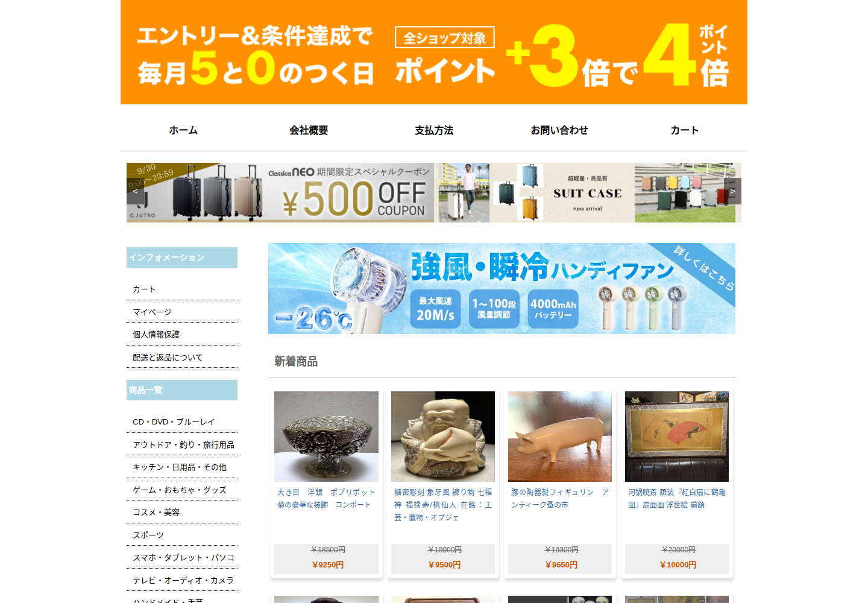Open sidebar カート link
This screenshot has width=868, height=603.
[x=144, y=289]
